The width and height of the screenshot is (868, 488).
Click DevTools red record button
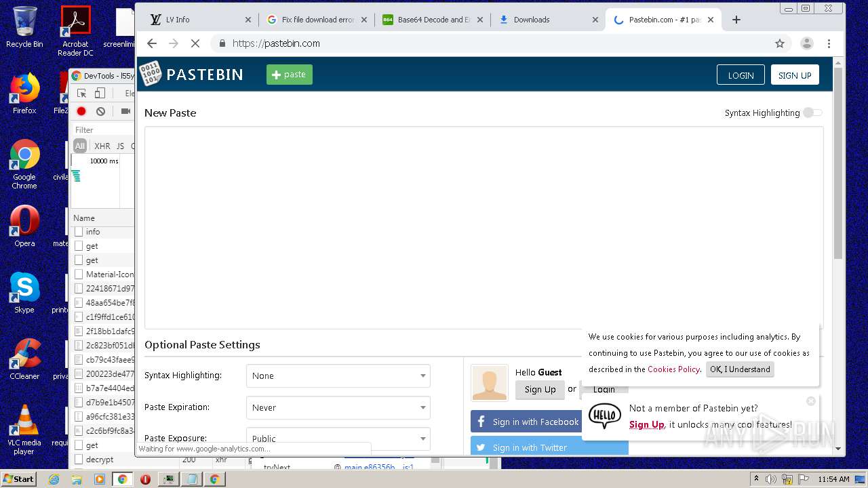click(81, 111)
